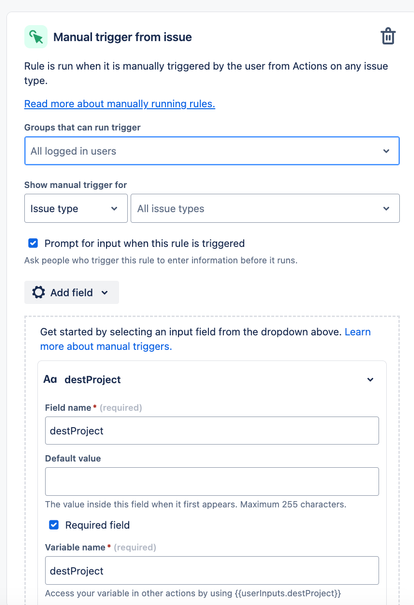Open the Add field menu
The height and width of the screenshot is (605, 414).
tap(71, 292)
